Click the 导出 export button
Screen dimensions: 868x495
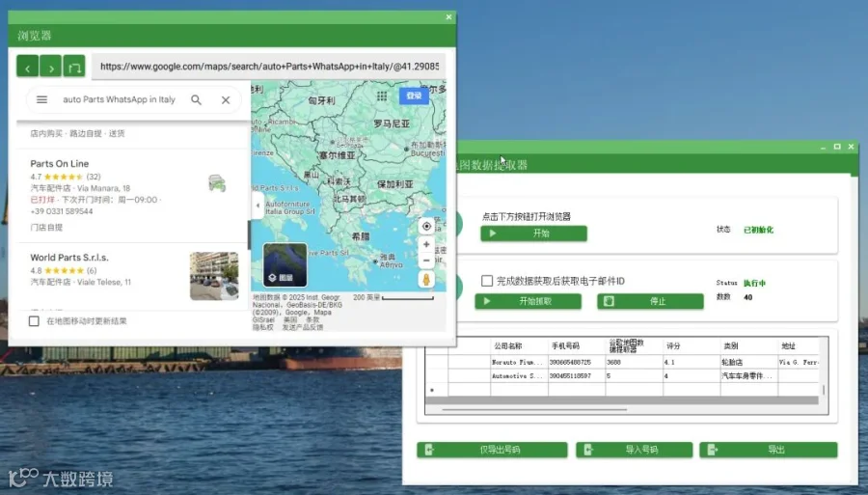click(769, 450)
